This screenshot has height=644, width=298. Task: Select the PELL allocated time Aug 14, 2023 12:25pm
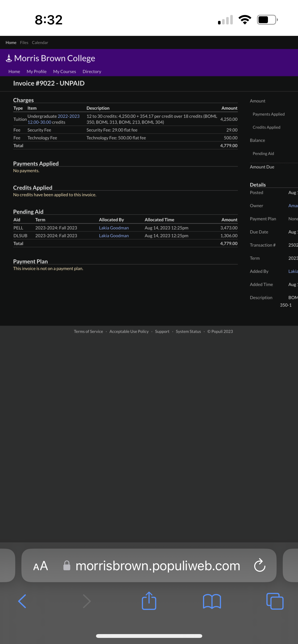click(x=167, y=228)
